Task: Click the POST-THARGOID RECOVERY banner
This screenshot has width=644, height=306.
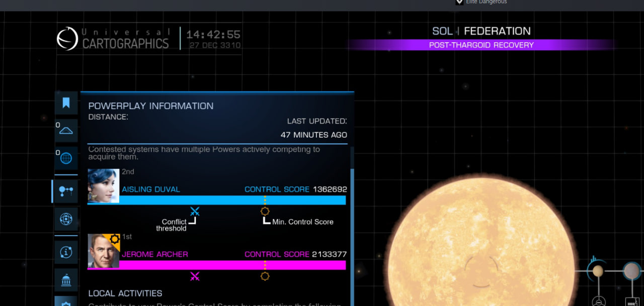Action: (481, 45)
